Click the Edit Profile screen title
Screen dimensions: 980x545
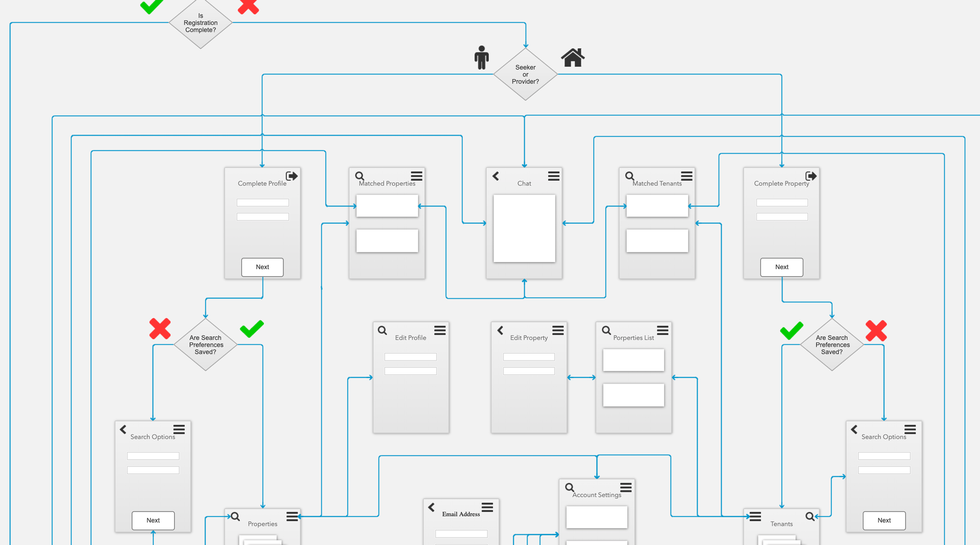pyautogui.click(x=410, y=338)
